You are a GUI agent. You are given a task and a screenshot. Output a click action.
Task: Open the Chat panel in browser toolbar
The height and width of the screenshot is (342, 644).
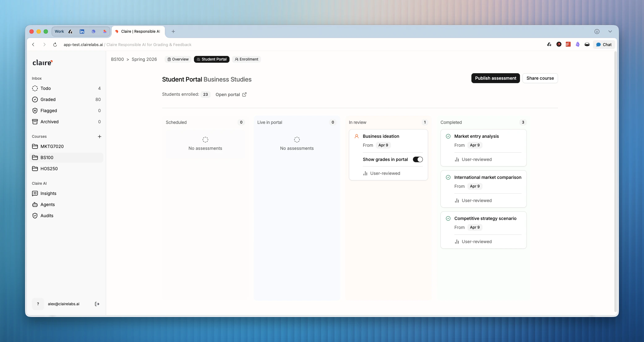pos(604,44)
